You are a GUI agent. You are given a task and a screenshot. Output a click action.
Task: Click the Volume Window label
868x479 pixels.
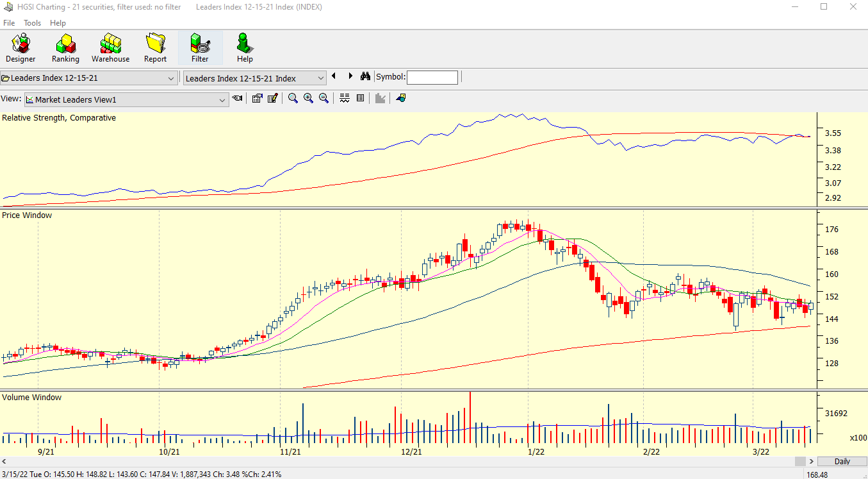32,398
